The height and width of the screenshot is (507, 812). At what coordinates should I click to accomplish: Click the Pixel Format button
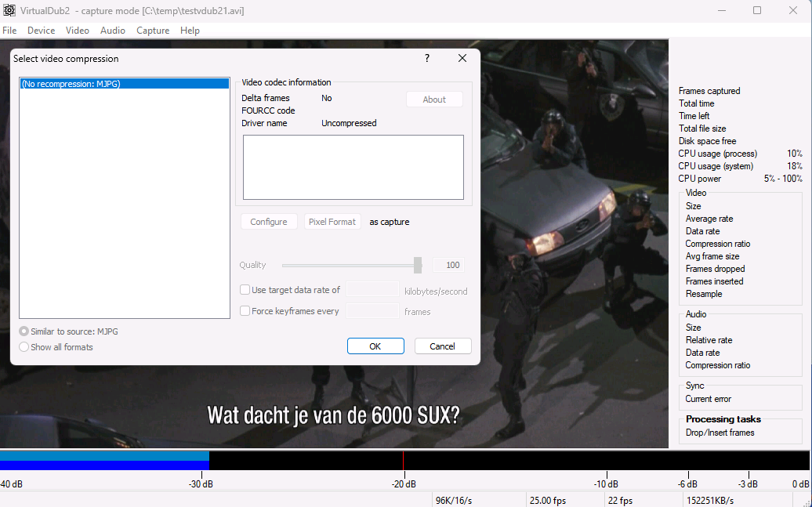coord(332,222)
